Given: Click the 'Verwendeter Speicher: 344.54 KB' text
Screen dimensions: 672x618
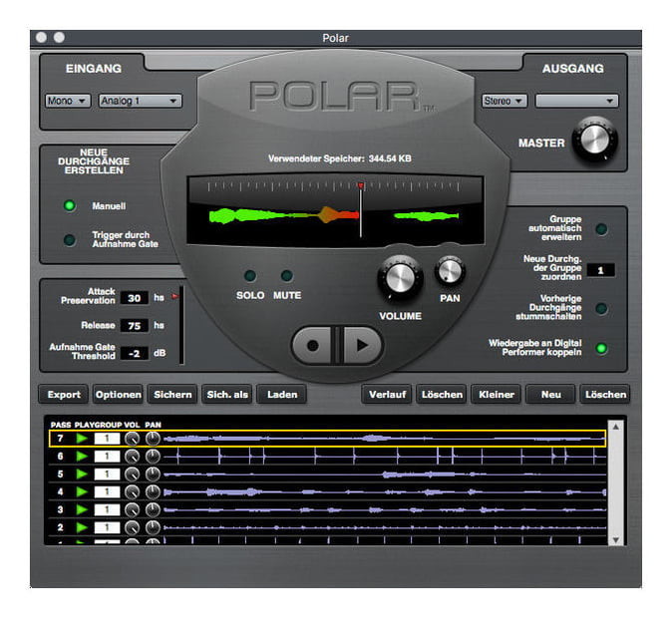Looking at the screenshot, I should (x=339, y=158).
